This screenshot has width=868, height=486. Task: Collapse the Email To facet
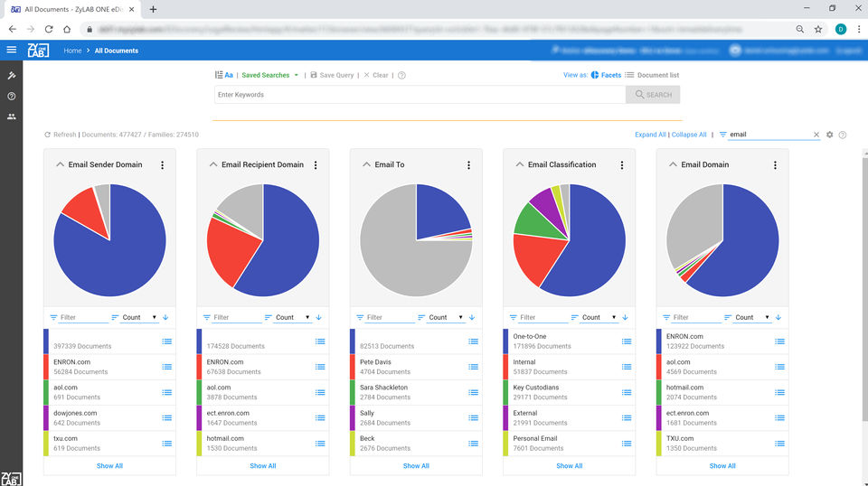pos(366,164)
